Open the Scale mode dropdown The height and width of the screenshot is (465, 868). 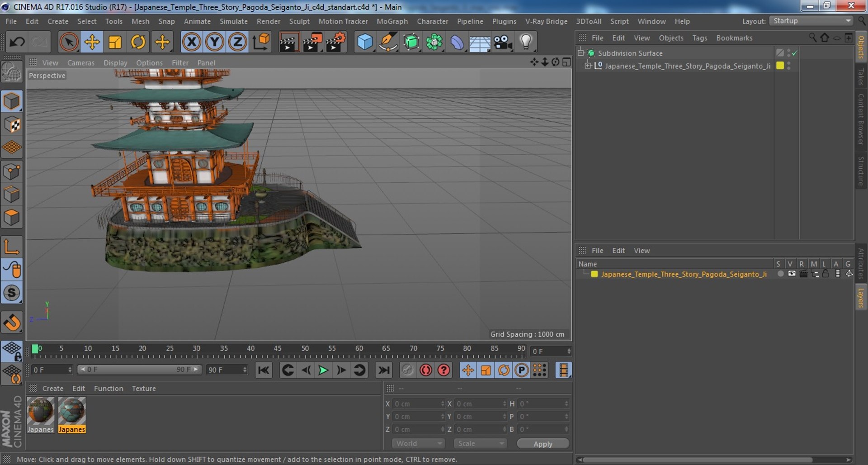point(480,443)
